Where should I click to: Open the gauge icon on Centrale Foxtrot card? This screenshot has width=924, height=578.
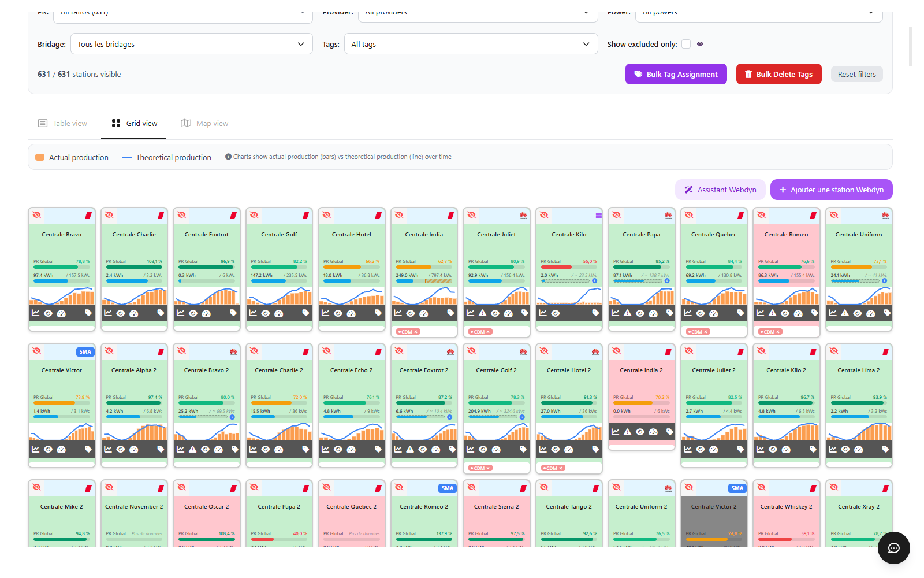(x=206, y=313)
